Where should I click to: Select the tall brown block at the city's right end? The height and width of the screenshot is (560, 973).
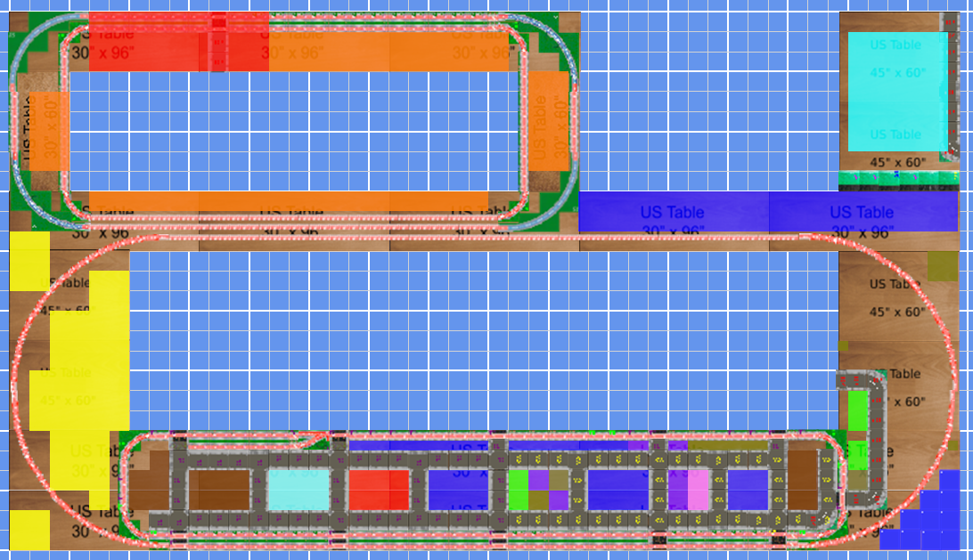pos(803,480)
